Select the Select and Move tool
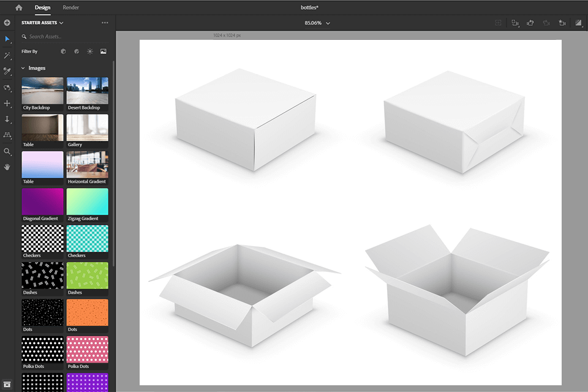This screenshot has width=588, height=392. (x=7, y=39)
